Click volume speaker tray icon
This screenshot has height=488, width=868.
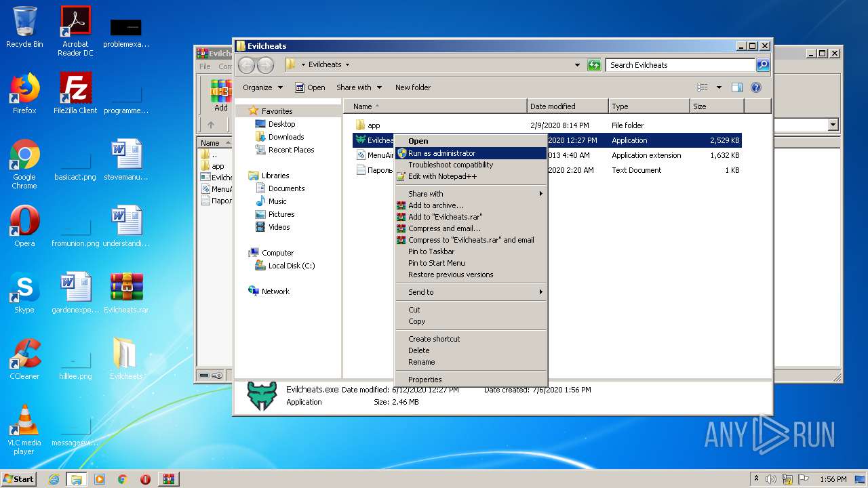(770, 479)
